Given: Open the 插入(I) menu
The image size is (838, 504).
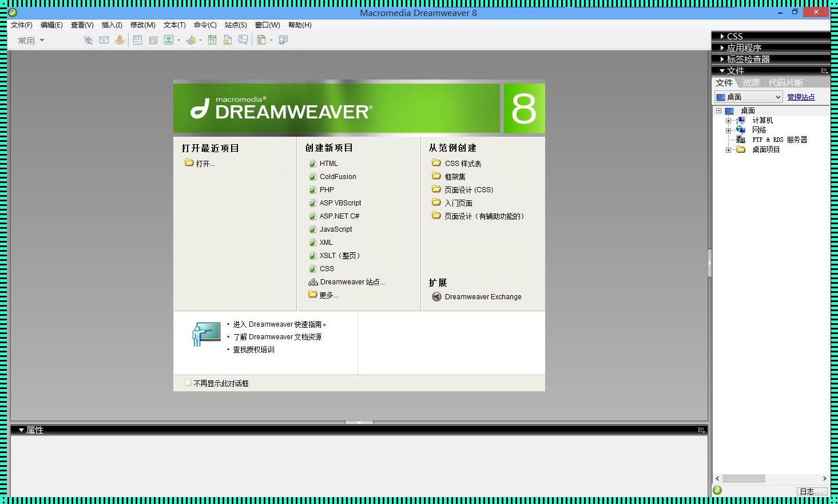Looking at the screenshot, I should (x=112, y=25).
